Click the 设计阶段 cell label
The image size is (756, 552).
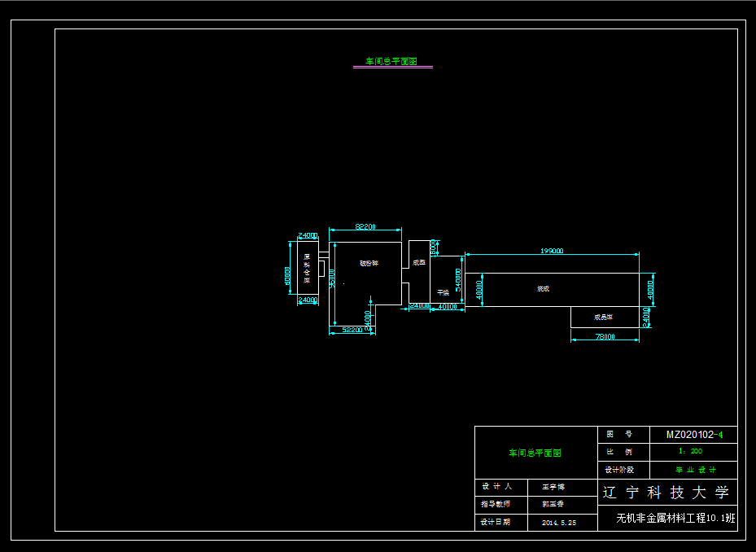tap(619, 470)
